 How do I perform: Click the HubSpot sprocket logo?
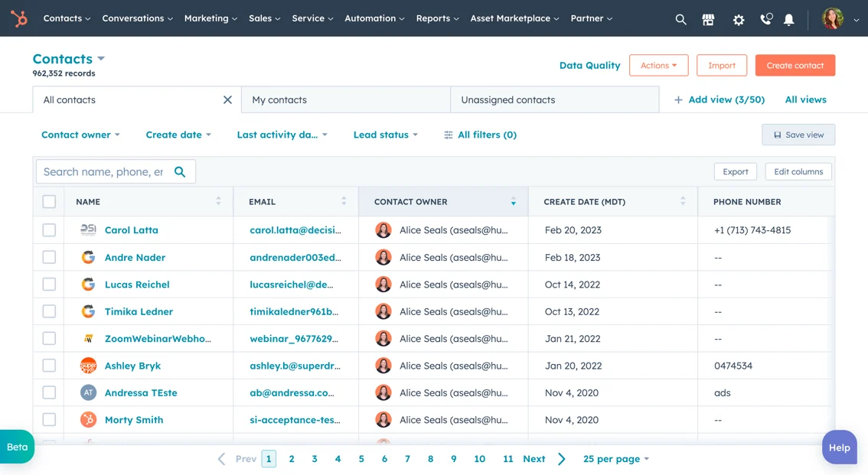(x=19, y=18)
